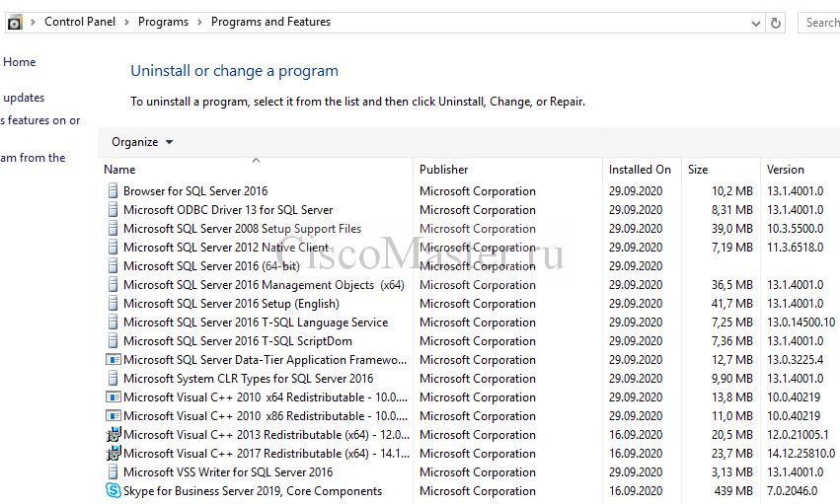This screenshot has height=504, width=840.
Task: Click the T-SQL ScriptDom icon
Action: point(113,341)
